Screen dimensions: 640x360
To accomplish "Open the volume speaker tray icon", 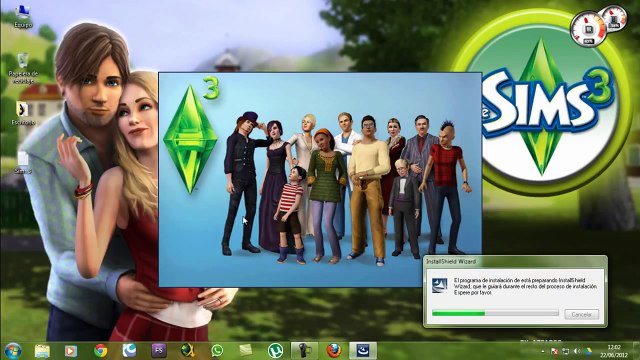I will (577, 351).
